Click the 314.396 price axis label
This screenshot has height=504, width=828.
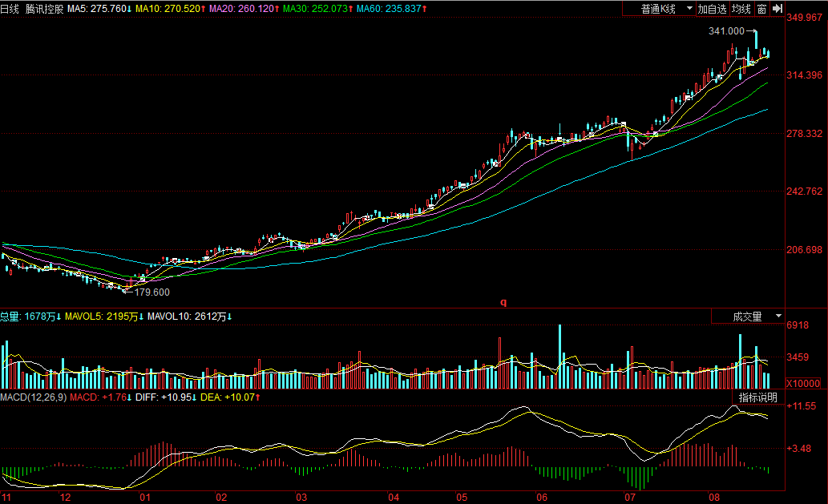(804, 75)
